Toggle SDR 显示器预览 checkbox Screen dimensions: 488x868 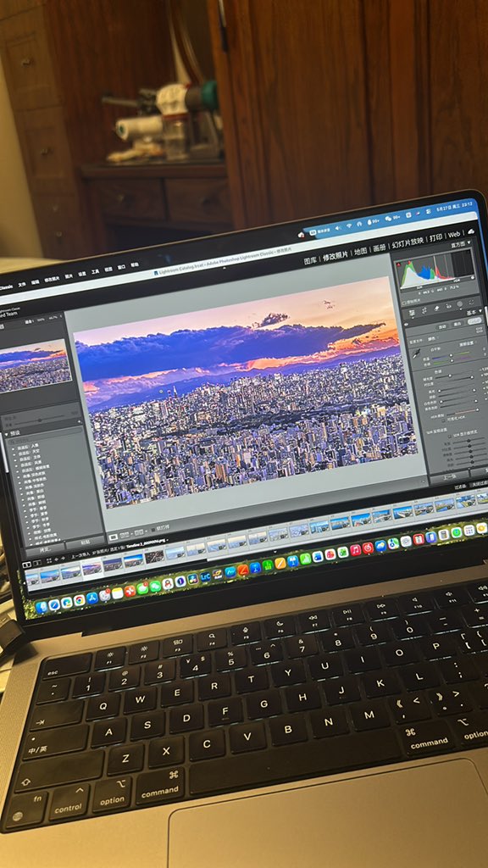449,437
